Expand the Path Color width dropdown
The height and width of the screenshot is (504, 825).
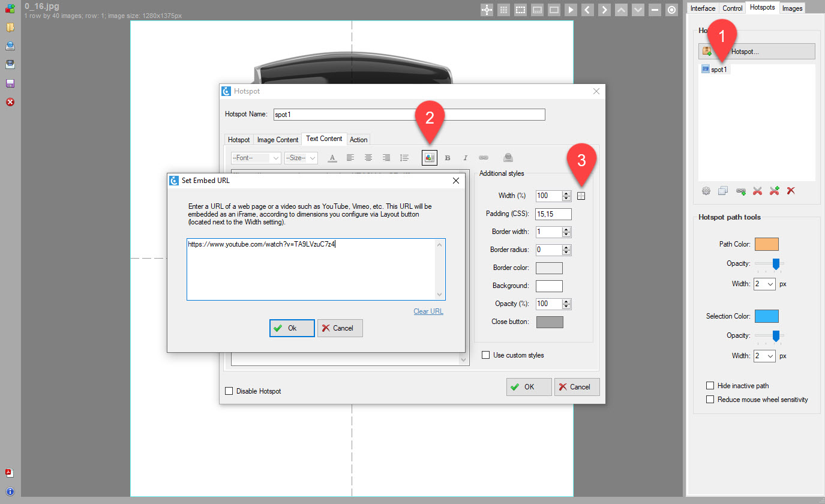point(764,284)
